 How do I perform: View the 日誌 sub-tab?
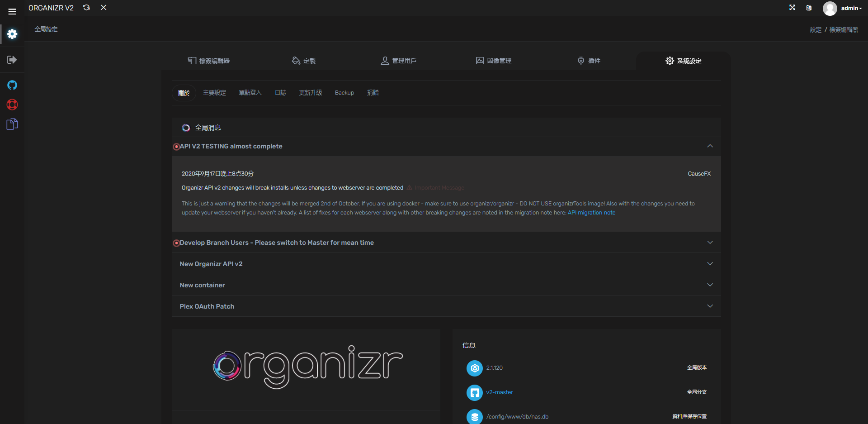[x=280, y=93]
